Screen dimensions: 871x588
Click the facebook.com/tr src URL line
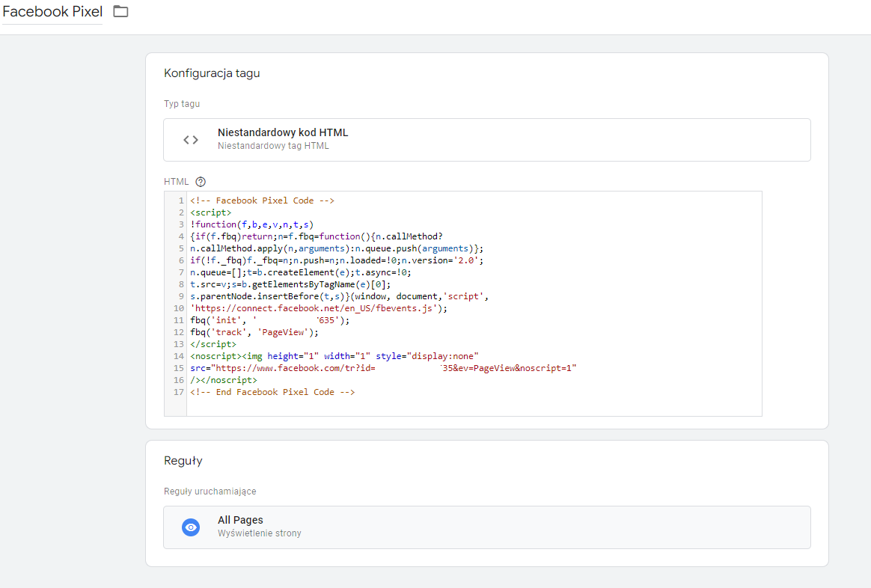(x=383, y=368)
